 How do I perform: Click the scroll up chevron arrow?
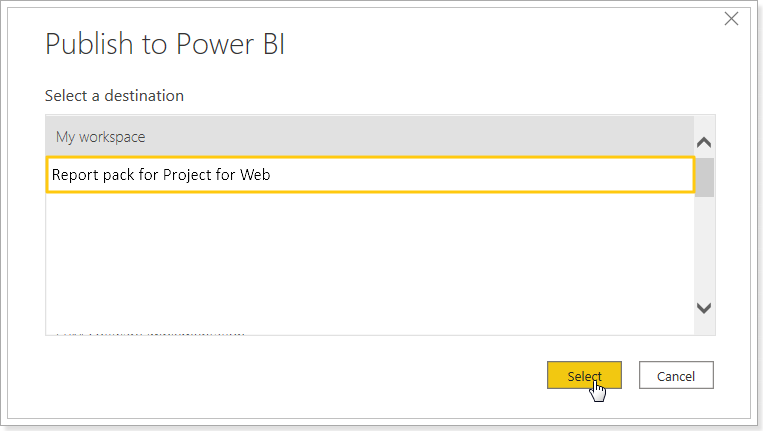click(704, 142)
